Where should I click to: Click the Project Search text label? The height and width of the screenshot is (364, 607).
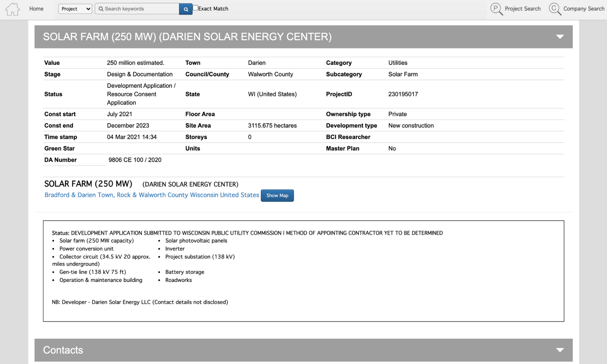tap(522, 9)
